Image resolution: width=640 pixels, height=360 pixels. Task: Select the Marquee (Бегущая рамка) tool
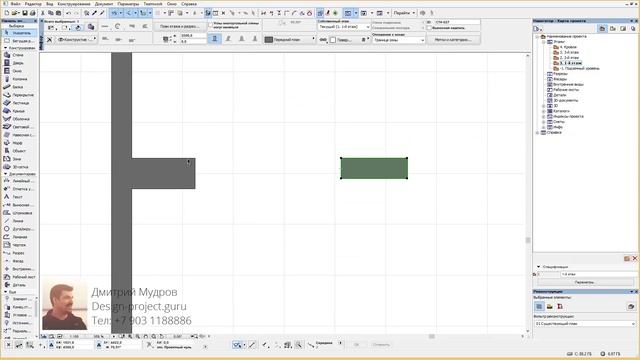point(19,41)
